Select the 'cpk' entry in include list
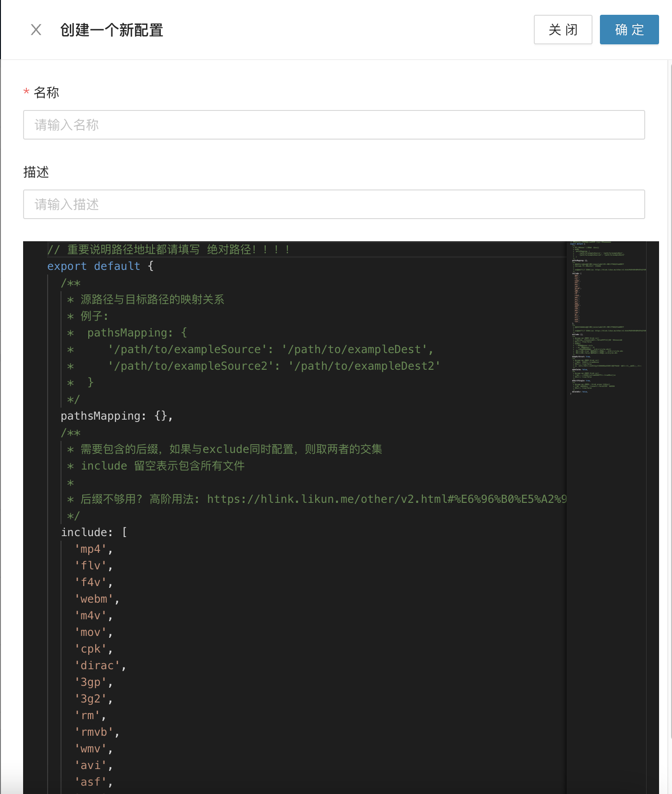Viewport: 672px width, 794px height. [x=94, y=649]
